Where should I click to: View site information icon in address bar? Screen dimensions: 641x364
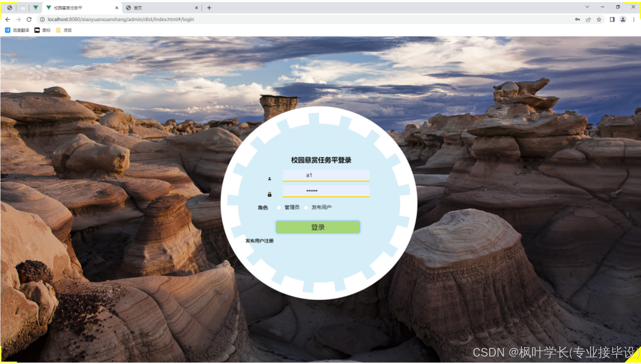[x=42, y=20]
